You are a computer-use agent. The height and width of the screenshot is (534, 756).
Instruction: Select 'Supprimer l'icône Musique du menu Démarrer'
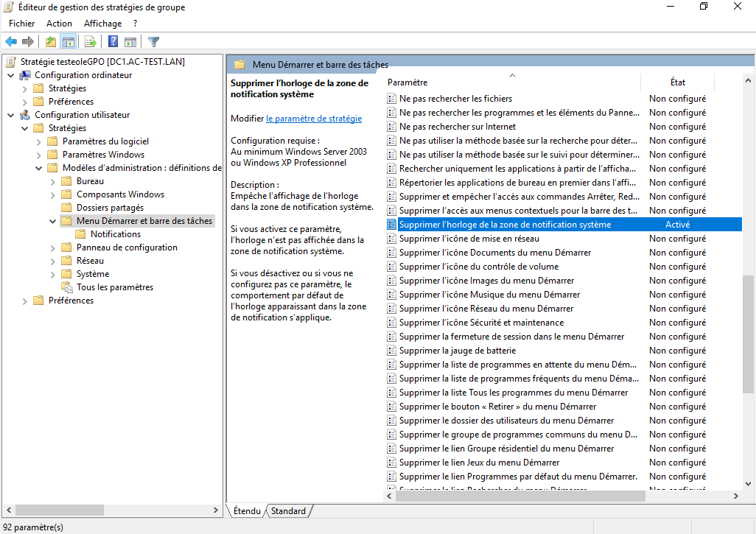[489, 295]
